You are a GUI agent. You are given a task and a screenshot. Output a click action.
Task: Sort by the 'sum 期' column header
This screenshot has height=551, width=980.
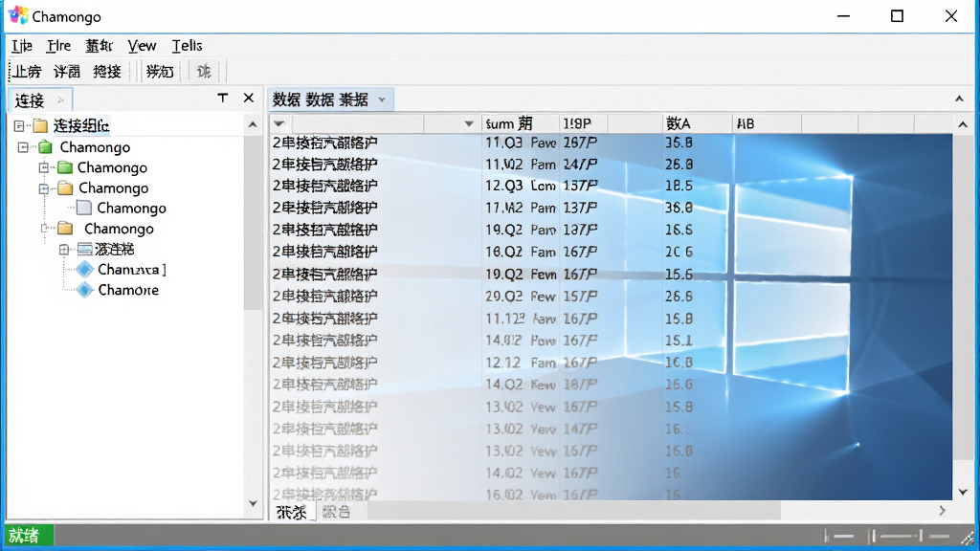(x=520, y=123)
